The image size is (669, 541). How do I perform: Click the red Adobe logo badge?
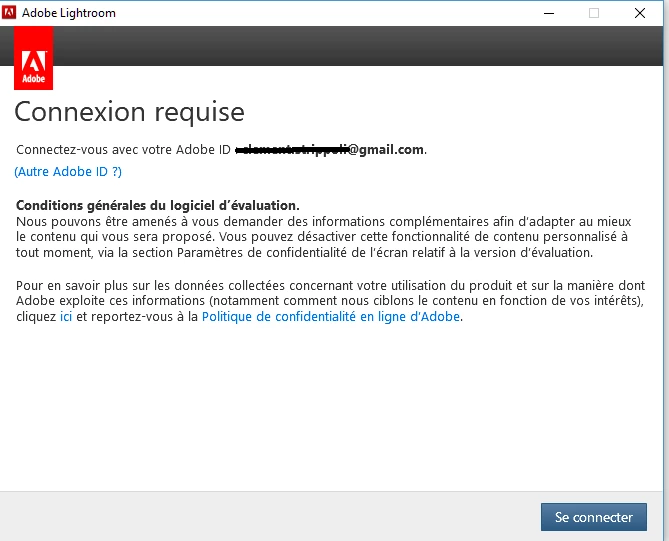coord(33,58)
